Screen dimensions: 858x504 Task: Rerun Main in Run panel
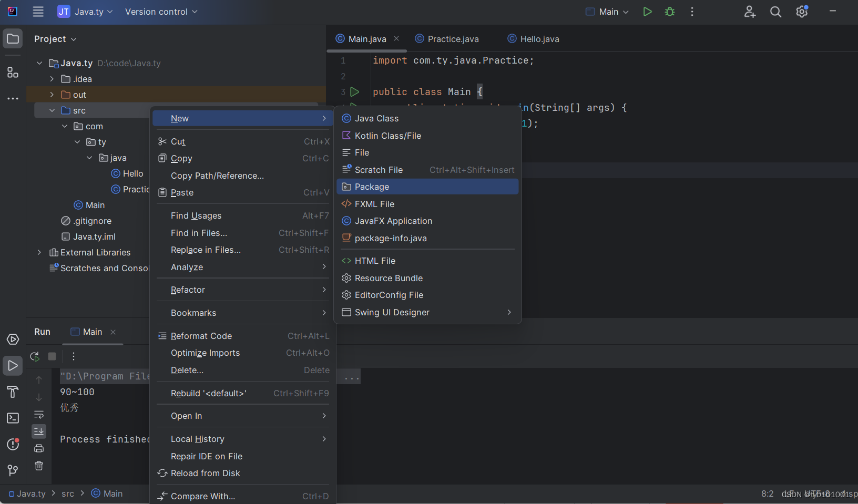35,356
